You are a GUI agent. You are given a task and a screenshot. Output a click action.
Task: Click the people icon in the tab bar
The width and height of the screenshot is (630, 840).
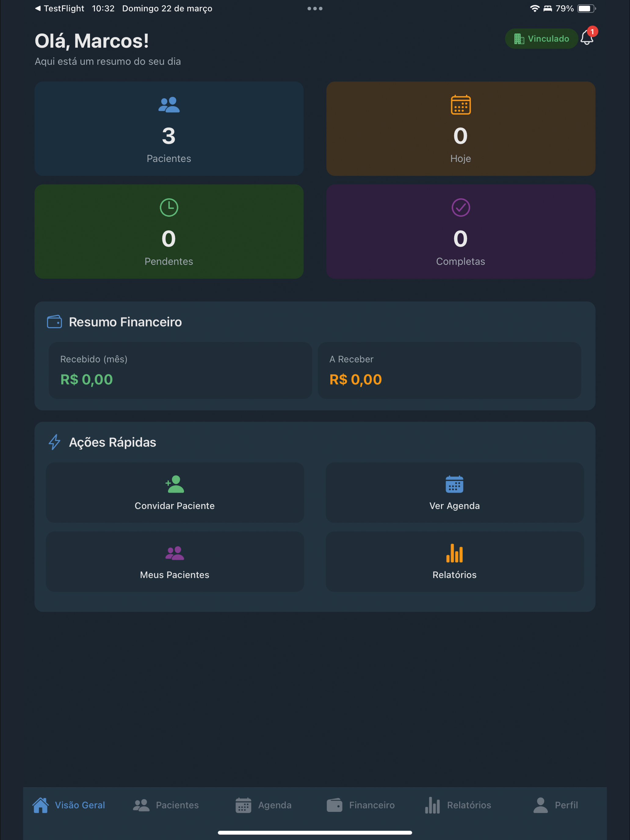(141, 806)
